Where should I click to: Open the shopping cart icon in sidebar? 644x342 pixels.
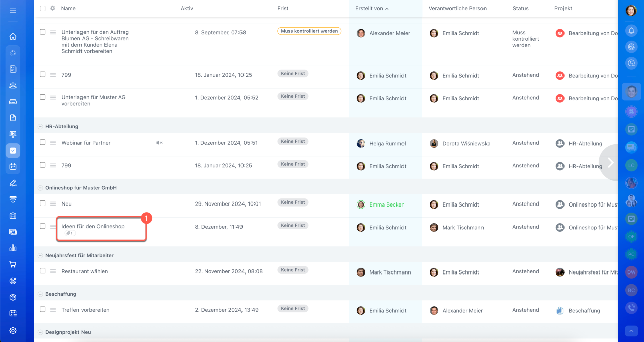tap(13, 264)
